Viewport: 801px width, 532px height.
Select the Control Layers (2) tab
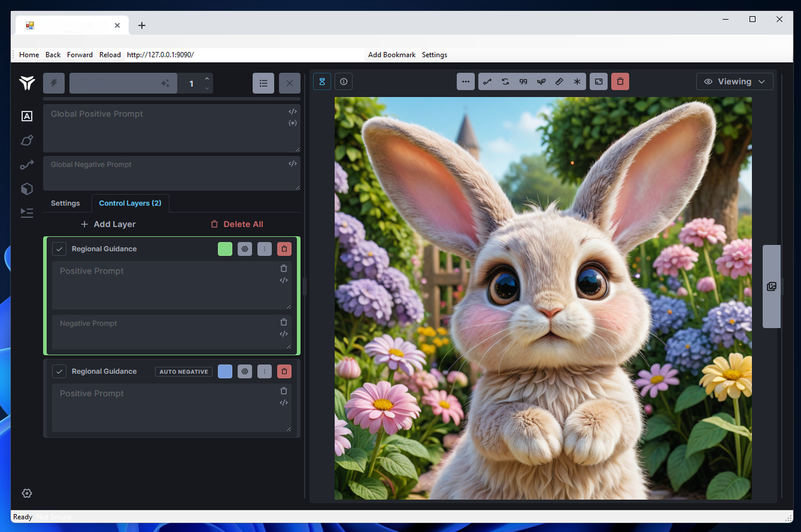tap(130, 203)
